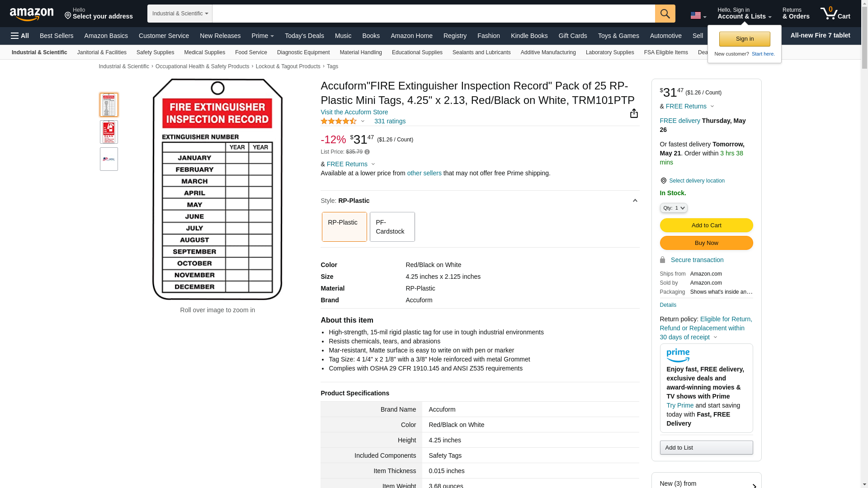Click the delivery location pin icon
868x488 pixels.
pyautogui.click(x=663, y=181)
